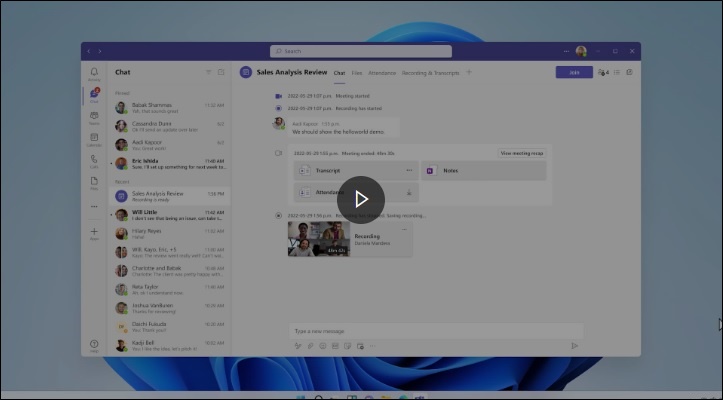723x400 pixels.
Task: Show more apps via sidebar ellipsis
Action: click(x=94, y=206)
